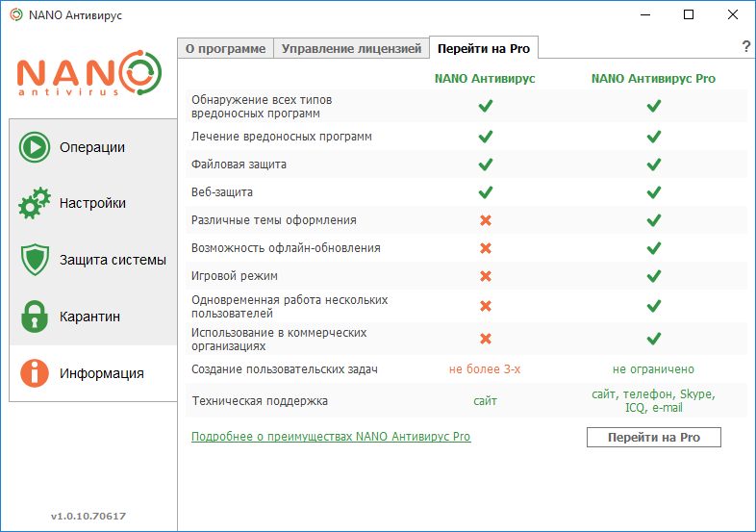Click free-version cross for Возможность офлайн-обновления

click(486, 248)
